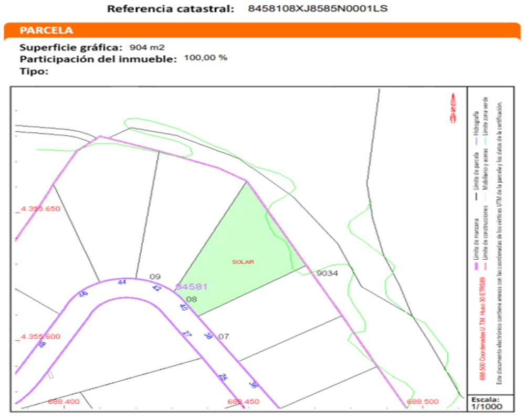This screenshot has height=420, width=525.
Task: Select parcel number 9034 on the map
Action: click(327, 273)
